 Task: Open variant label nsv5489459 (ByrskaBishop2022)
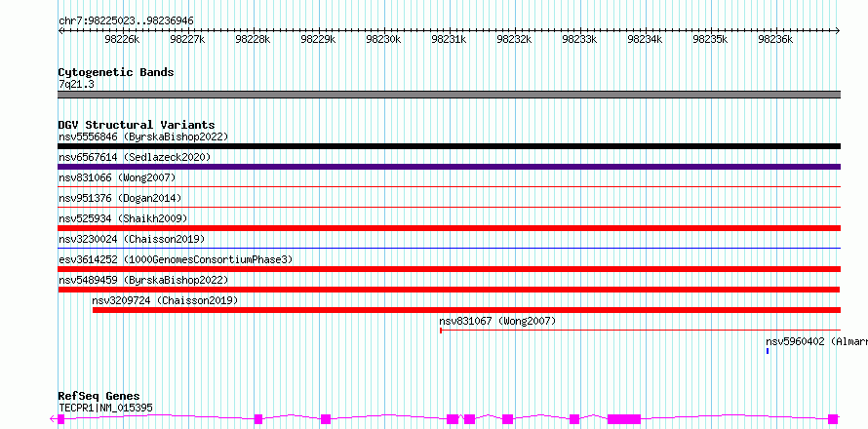click(x=142, y=280)
